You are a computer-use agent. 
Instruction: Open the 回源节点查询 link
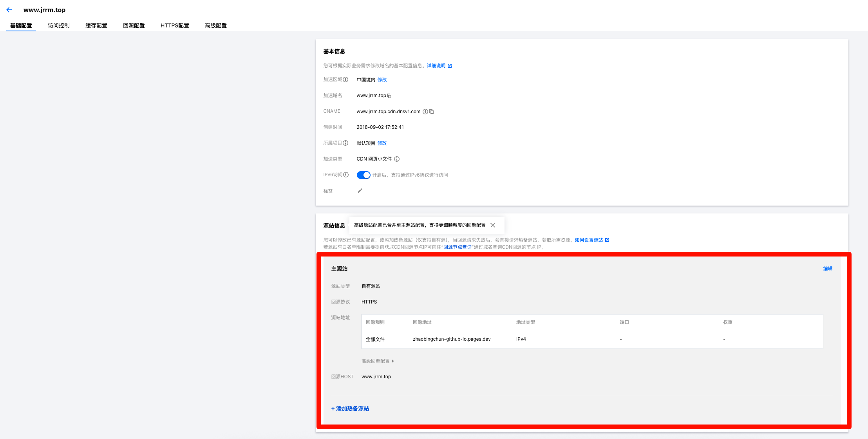457,247
